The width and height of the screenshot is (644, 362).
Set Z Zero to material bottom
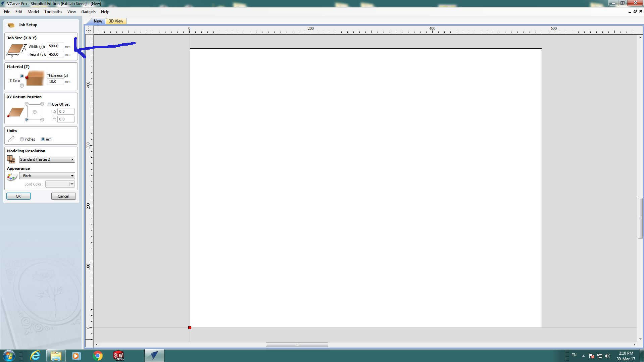click(22, 86)
